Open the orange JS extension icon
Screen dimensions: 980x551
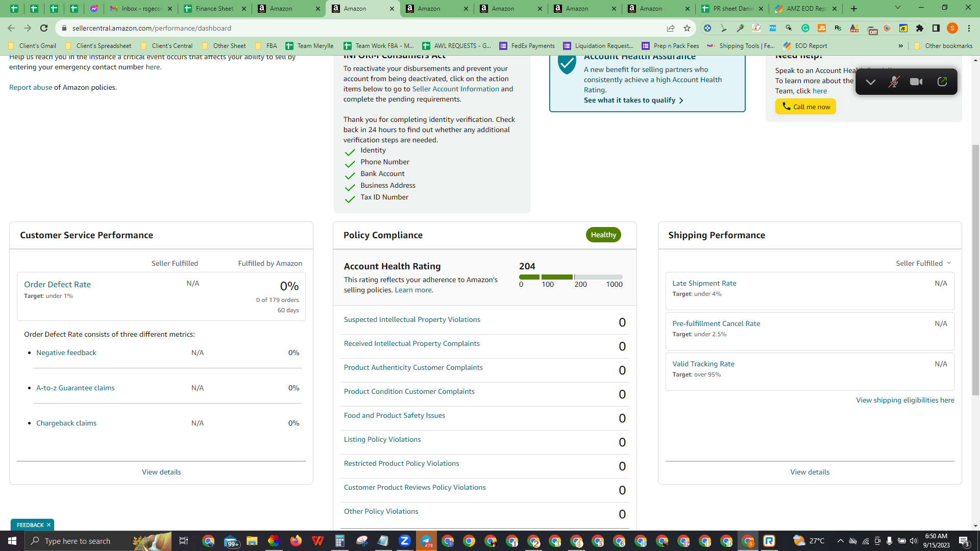[x=822, y=28]
